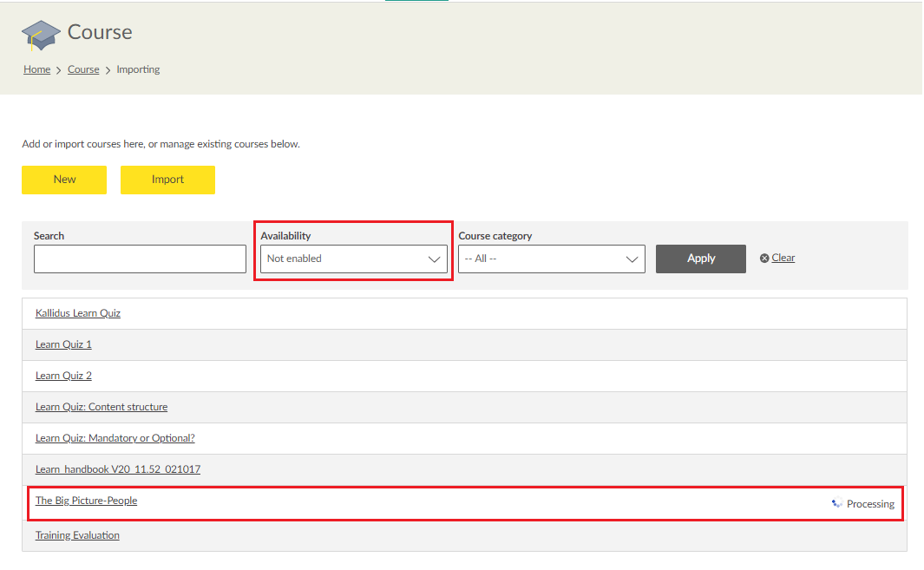Open the Learn Quiz 1 course
Screen dimensions: 924x570
(63, 344)
